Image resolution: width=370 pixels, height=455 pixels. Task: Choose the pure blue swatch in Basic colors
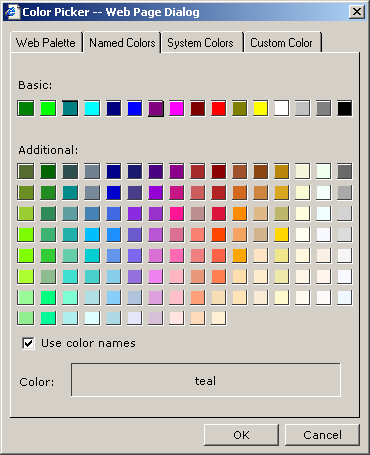[x=135, y=109]
